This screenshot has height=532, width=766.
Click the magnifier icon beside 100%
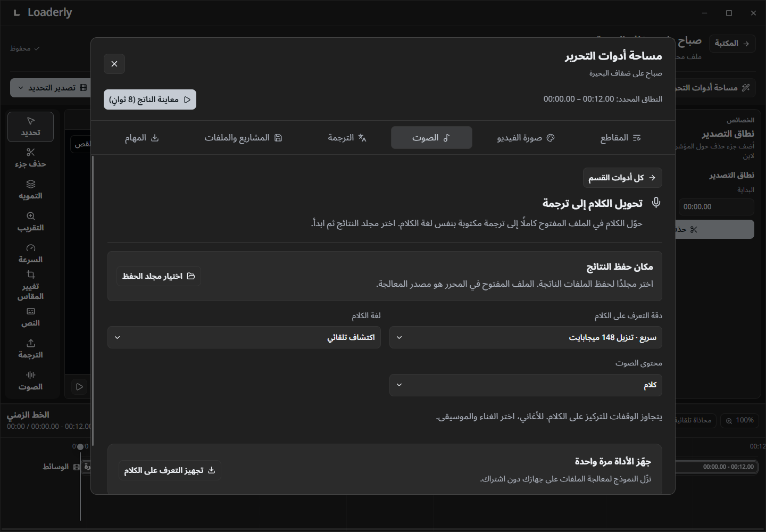(729, 421)
